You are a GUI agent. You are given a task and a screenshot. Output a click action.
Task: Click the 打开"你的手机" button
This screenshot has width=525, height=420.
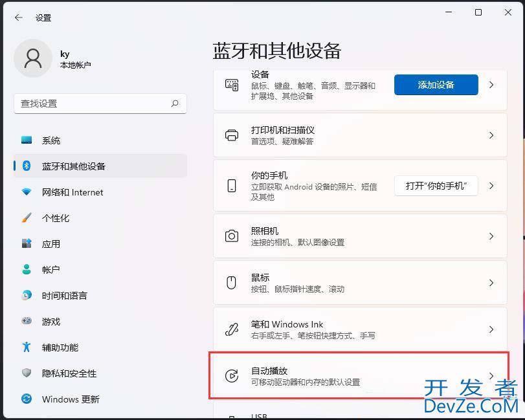pos(436,186)
